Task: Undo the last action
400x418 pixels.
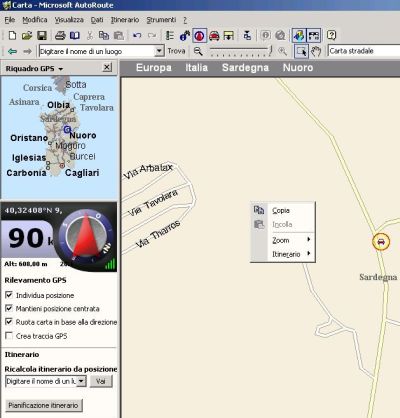Action: 137,35
